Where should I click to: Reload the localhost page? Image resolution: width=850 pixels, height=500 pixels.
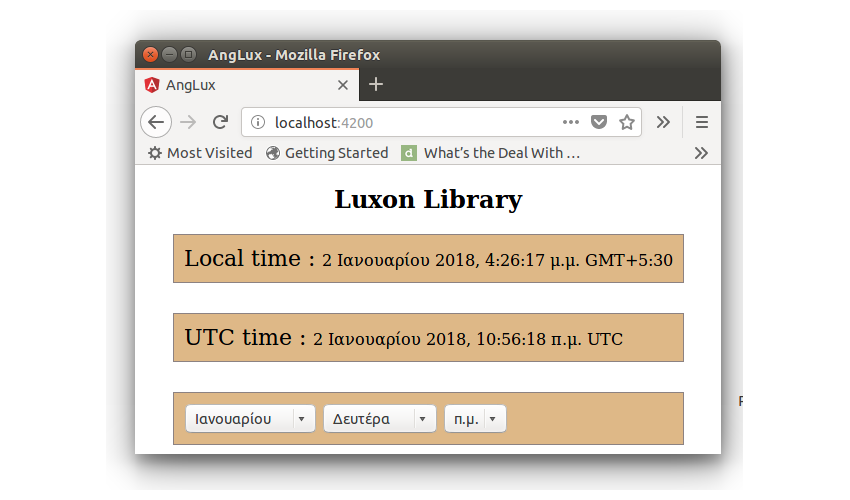[220, 122]
